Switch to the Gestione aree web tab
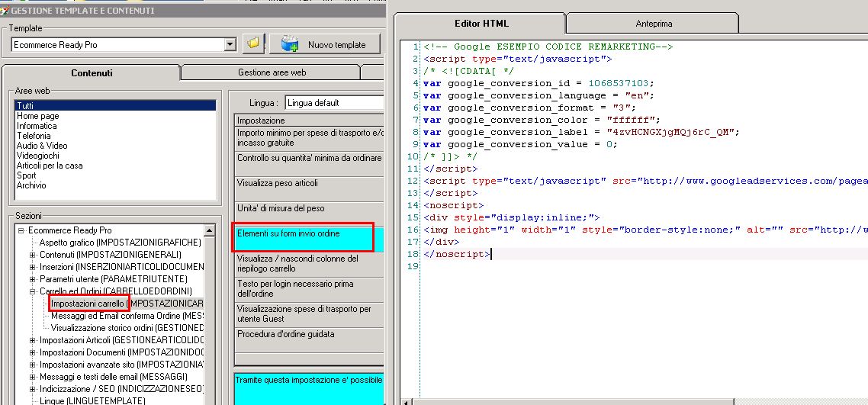Screen dimensions: 868x405 [272, 72]
